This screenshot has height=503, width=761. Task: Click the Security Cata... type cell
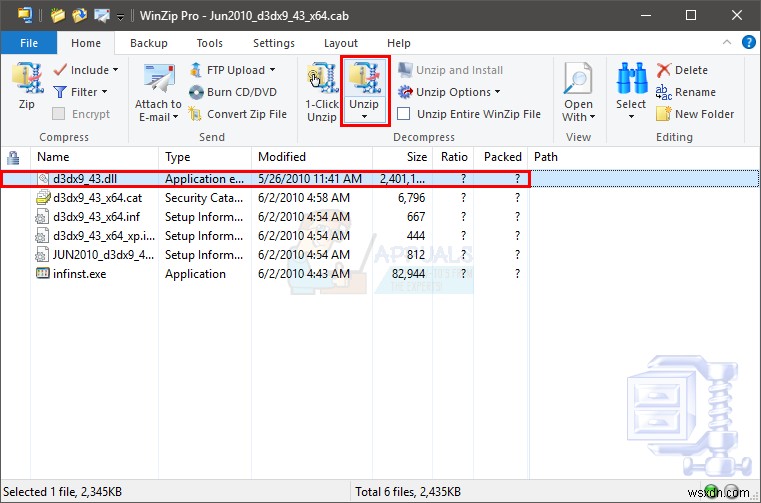(x=204, y=198)
